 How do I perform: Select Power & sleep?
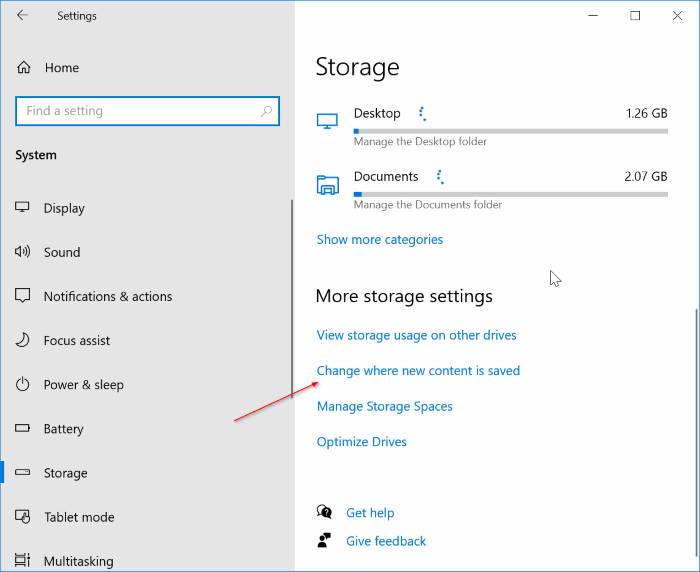coord(83,385)
